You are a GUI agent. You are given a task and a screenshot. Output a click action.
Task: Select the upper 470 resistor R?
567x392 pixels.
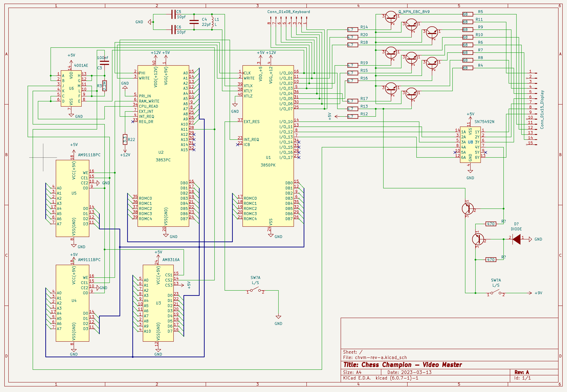point(491,224)
